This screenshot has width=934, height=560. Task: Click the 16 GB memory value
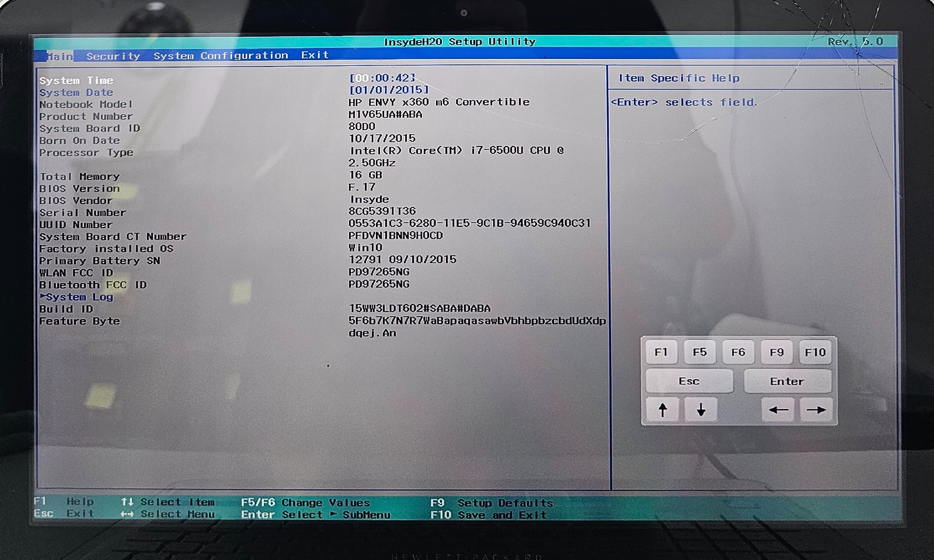coord(365,175)
